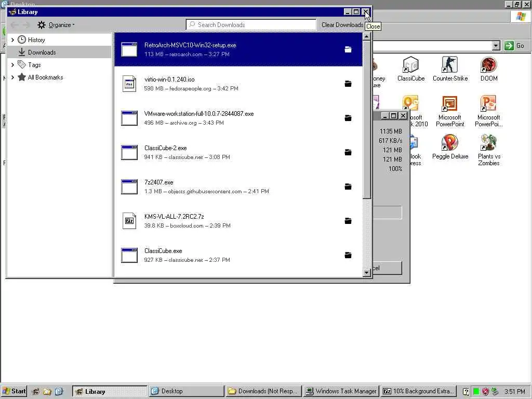Screen dimensions: 532x399
Task: Click the Start button
Action: click(14, 391)
